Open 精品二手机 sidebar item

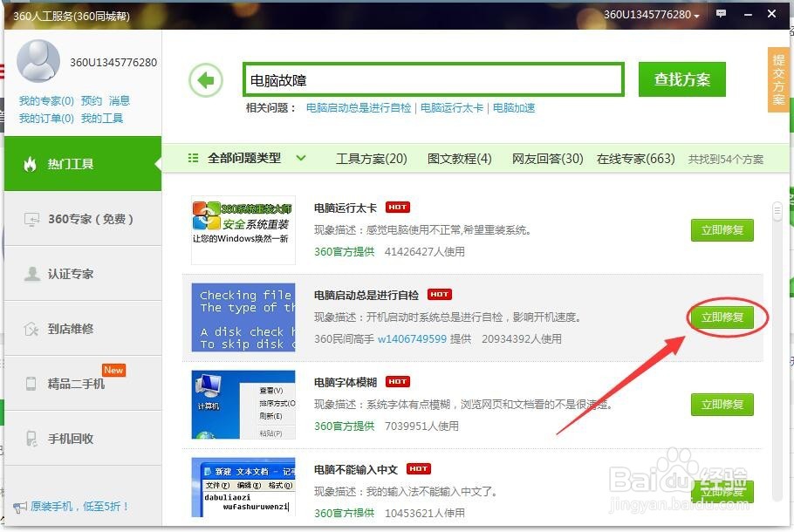tap(83, 383)
